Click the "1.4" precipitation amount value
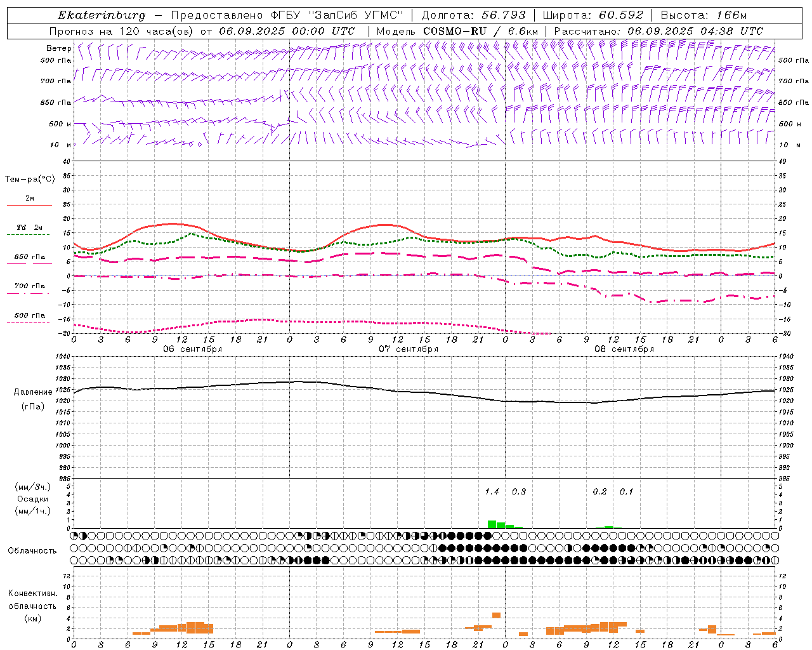 (x=492, y=492)
